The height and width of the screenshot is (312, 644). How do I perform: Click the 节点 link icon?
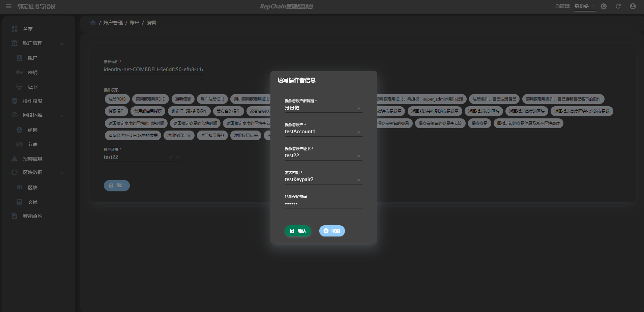tap(20, 144)
